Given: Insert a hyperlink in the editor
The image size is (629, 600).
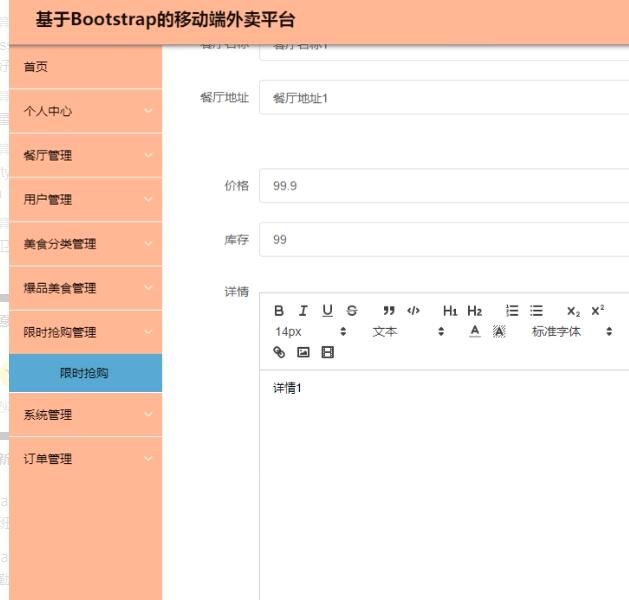Looking at the screenshot, I should point(279,352).
